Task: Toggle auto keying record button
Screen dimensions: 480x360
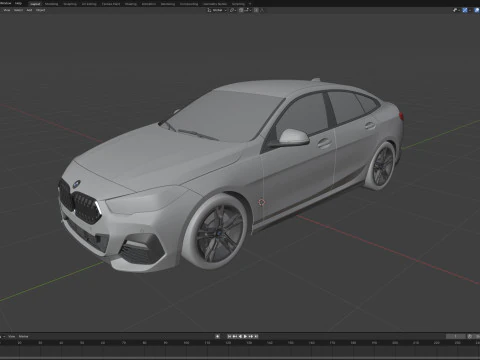Action: (218, 336)
